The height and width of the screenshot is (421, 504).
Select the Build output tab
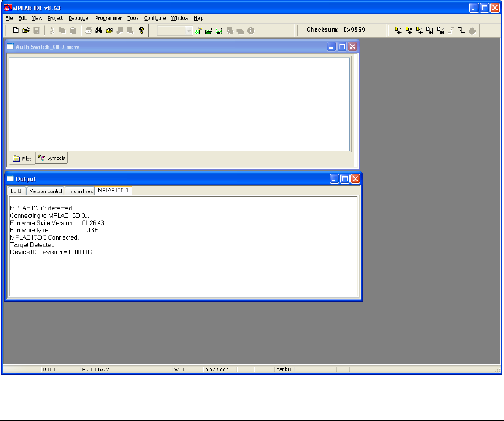[x=16, y=191]
